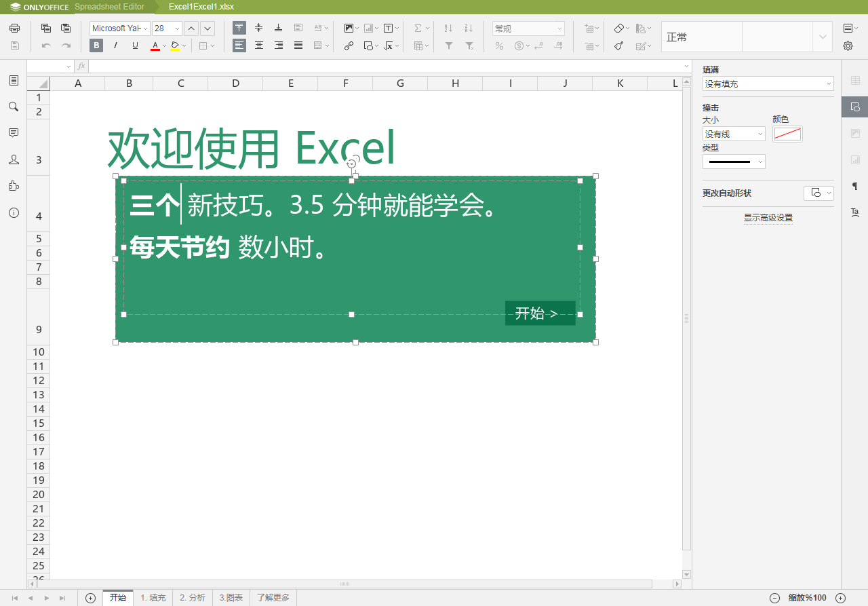This screenshot has height=606, width=868.
Task: Open the font name dropdown
Action: pyautogui.click(x=146, y=29)
